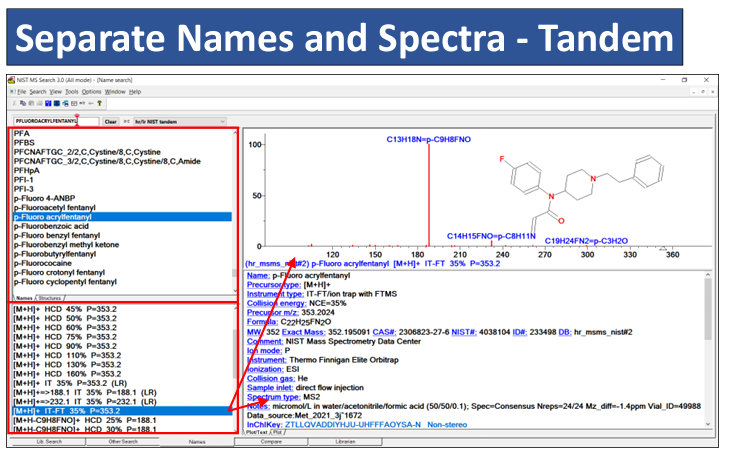Click the NIST MS Search app icon in title bar
This screenshot has height=456, width=732.
coord(12,80)
